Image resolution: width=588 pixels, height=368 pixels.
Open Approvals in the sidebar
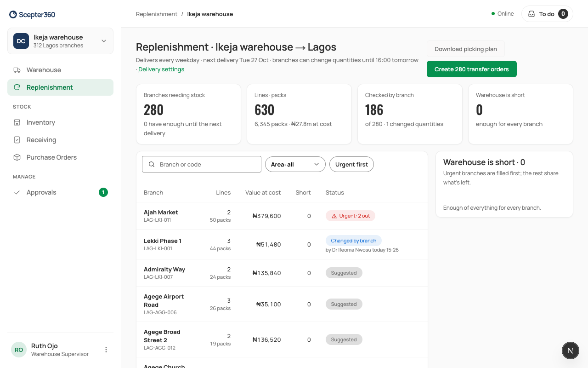[x=60, y=192]
